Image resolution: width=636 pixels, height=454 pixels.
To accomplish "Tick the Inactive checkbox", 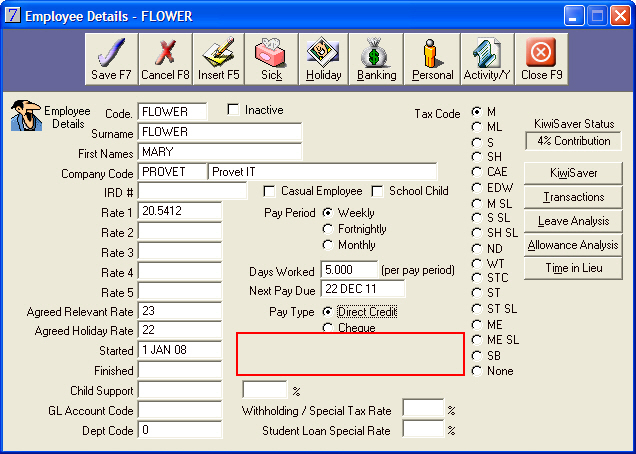I will click(x=233, y=110).
